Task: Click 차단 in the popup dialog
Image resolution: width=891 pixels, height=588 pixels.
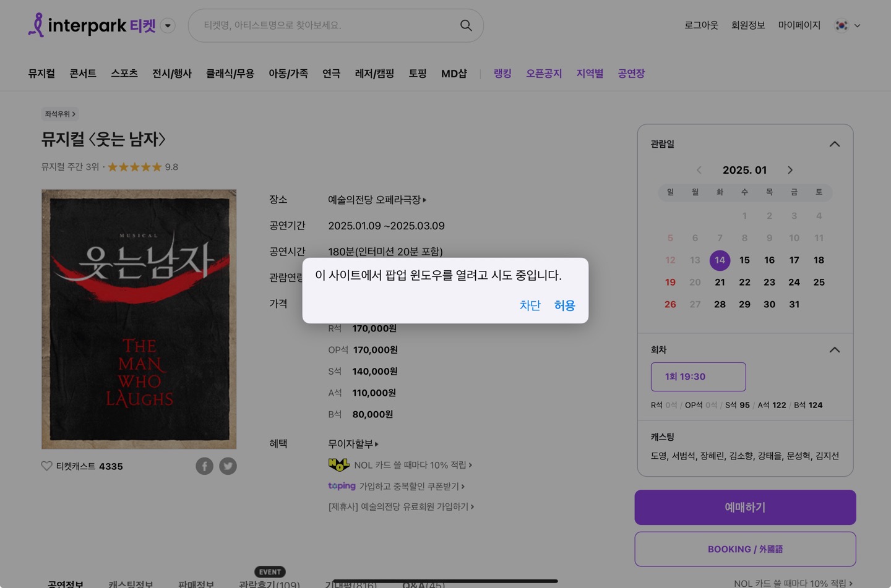Action: pos(530,305)
